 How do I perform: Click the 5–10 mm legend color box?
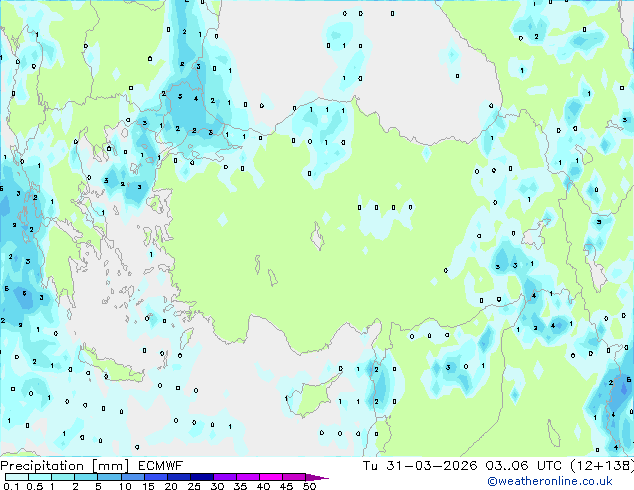[109, 477]
